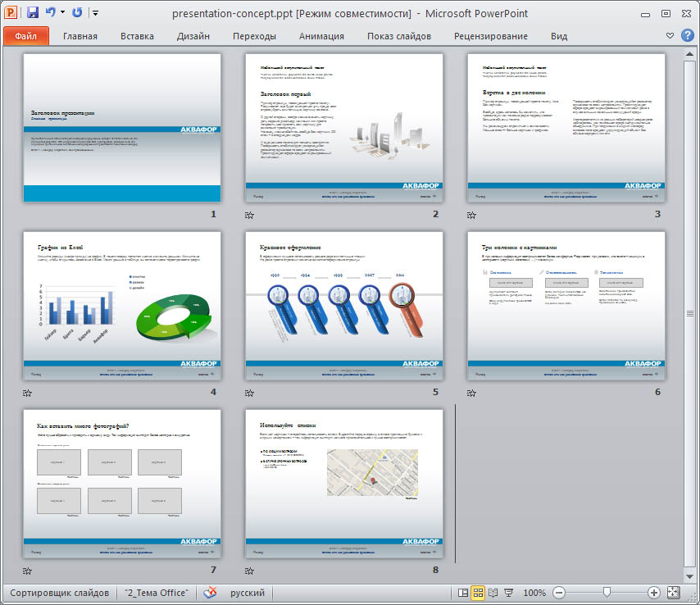
Task: Switch to Normal view in status bar
Action: pos(464,593)
